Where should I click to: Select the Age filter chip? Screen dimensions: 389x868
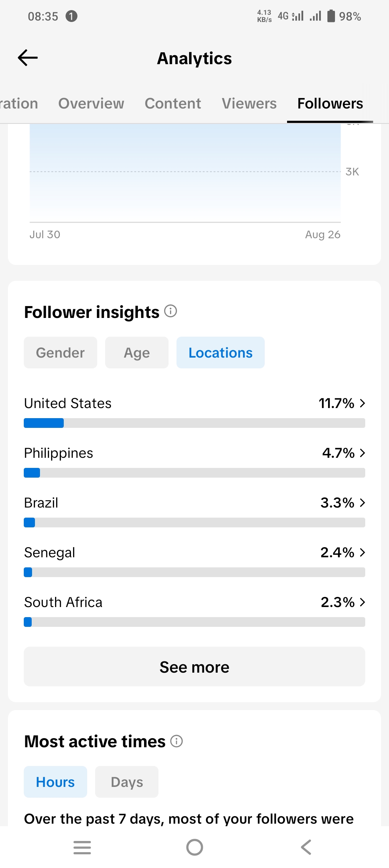(x=137, y=353)
